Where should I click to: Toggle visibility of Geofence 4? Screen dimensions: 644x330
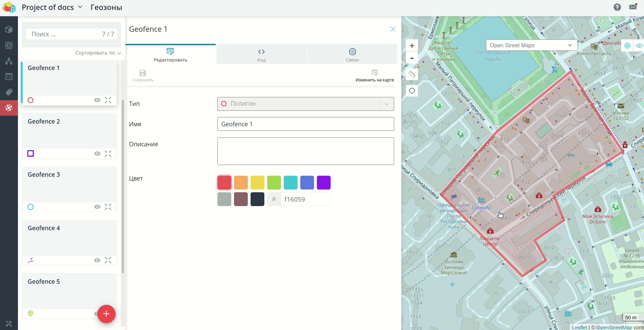pos(97,260)
